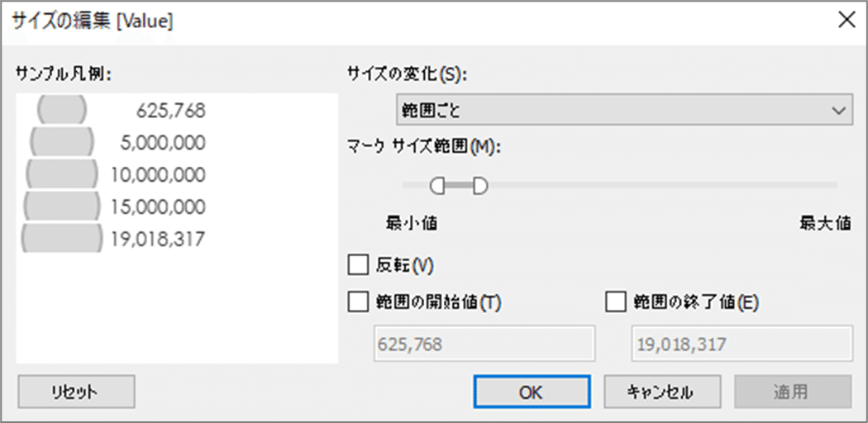Click the sample legend value 19,018,317
Screen dimensions: 868x423
coord(159,239)
